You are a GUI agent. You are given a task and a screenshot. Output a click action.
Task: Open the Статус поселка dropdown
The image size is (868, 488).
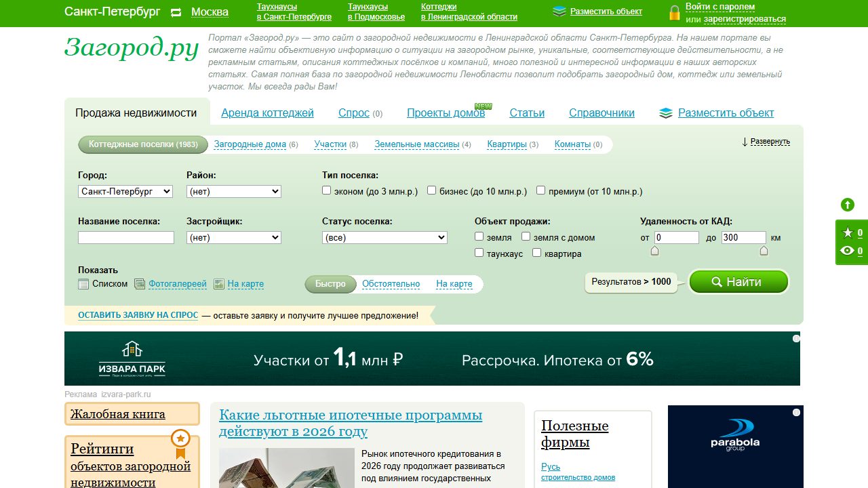384,238
